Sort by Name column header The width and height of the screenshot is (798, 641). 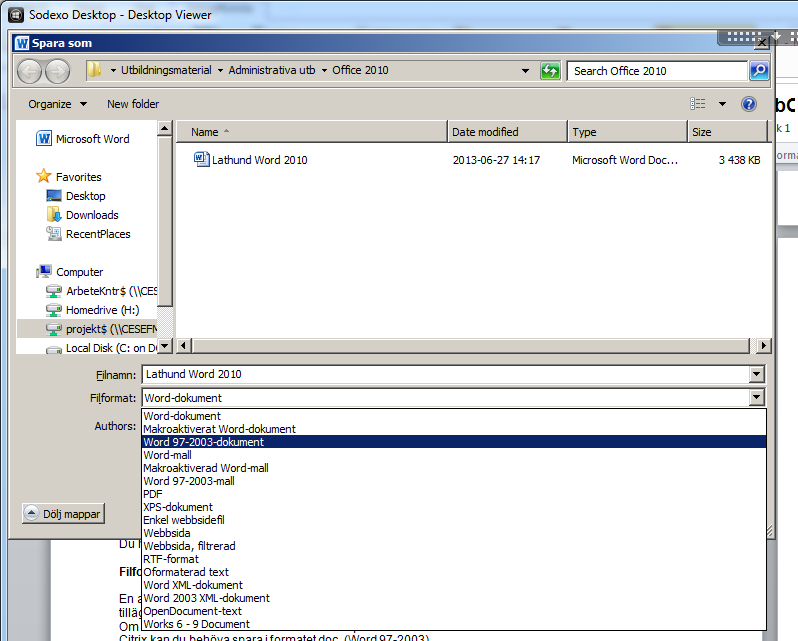(x=311, y=132)
